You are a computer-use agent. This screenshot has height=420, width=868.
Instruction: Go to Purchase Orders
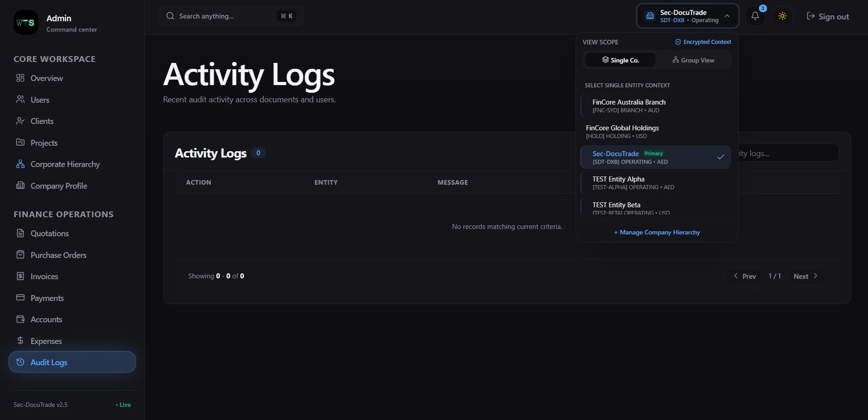[72, 255]
